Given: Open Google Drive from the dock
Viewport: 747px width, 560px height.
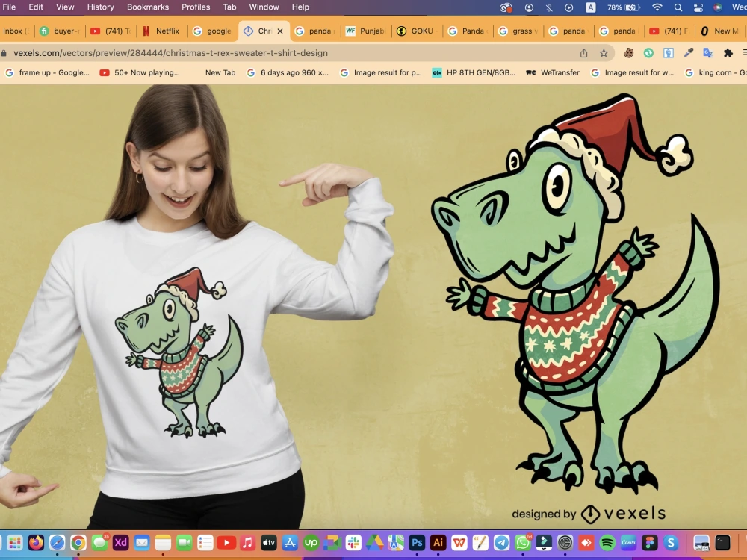Looking at the screenshot, I should pyautogui.click(x=374, y=542).
